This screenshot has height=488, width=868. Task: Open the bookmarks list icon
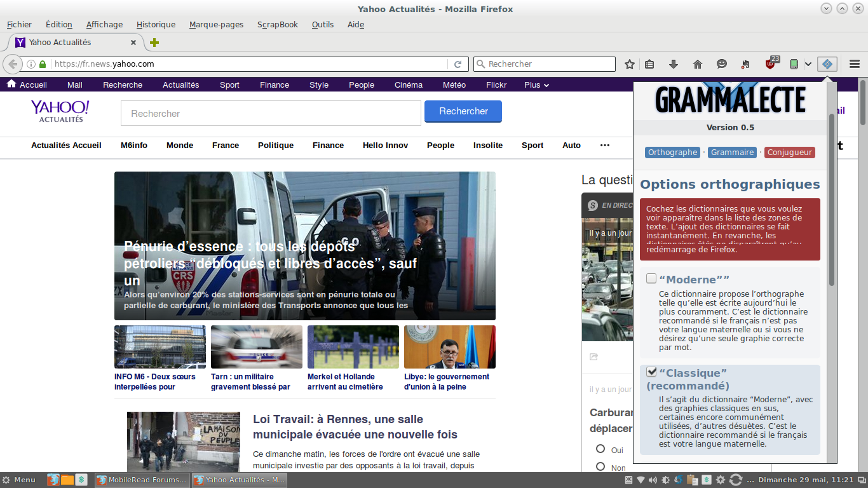[649, 64]
